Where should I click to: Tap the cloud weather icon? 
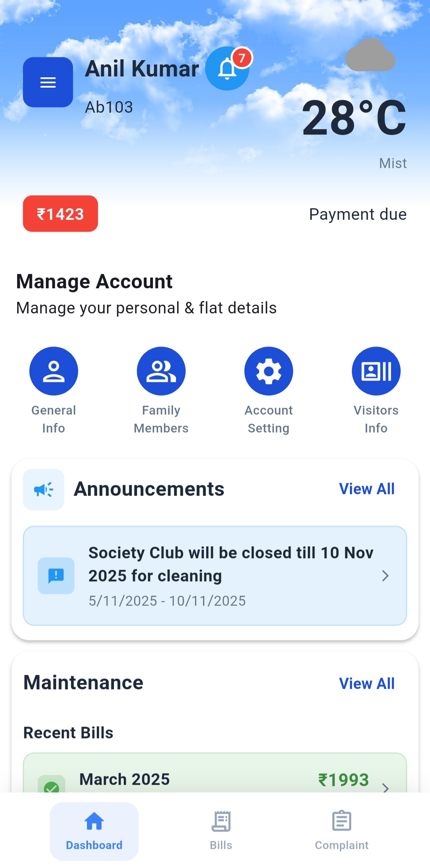coord(370,56)
